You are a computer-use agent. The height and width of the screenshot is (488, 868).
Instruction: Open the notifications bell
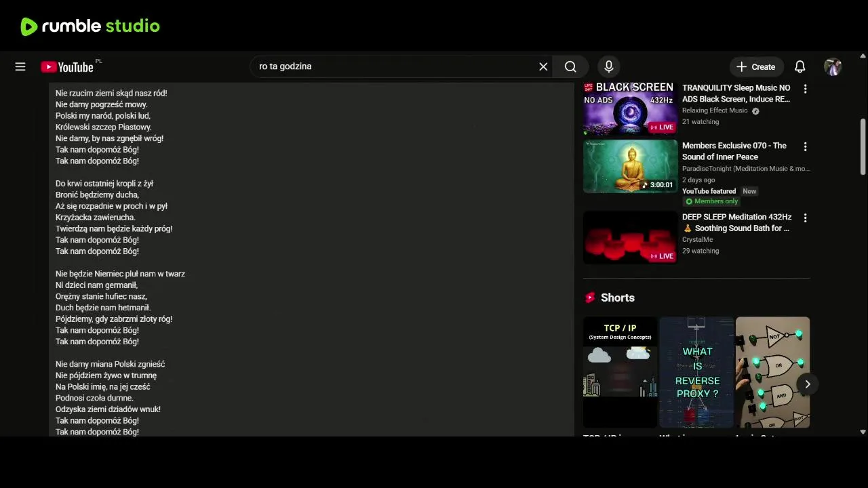800,66
